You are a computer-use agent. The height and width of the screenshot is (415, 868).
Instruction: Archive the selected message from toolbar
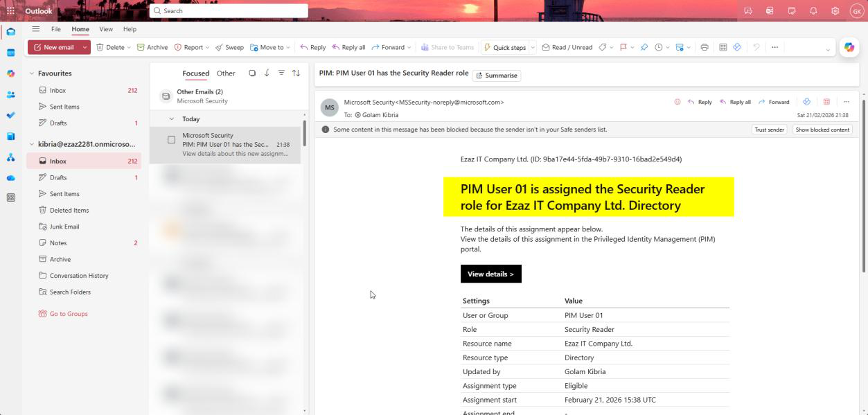click(152, 47)
